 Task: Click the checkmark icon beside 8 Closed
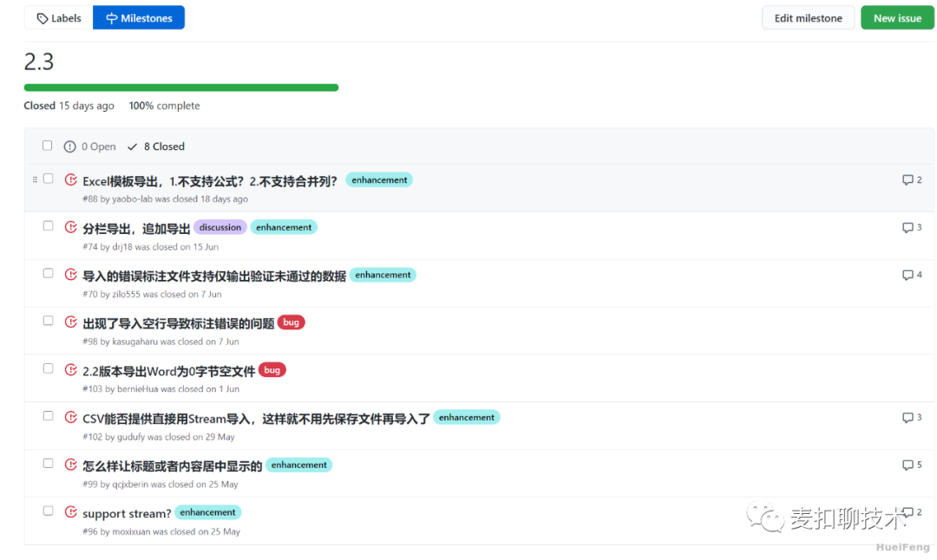coord(132,147)
